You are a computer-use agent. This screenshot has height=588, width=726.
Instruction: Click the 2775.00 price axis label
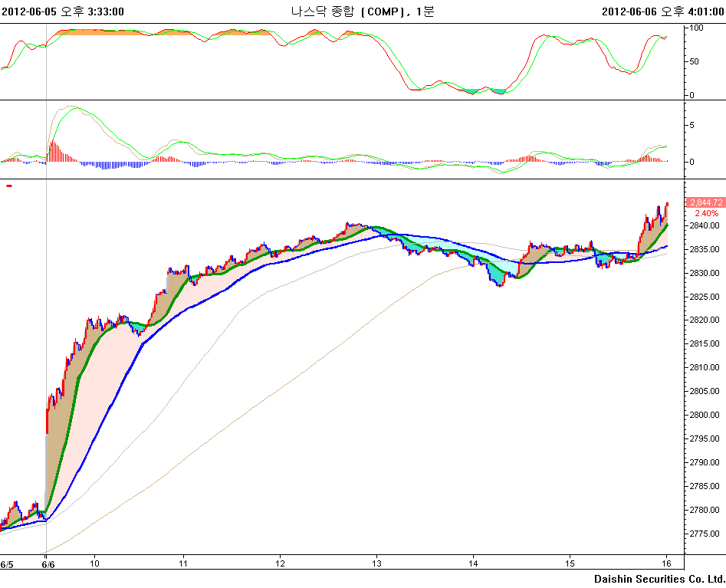704,534
